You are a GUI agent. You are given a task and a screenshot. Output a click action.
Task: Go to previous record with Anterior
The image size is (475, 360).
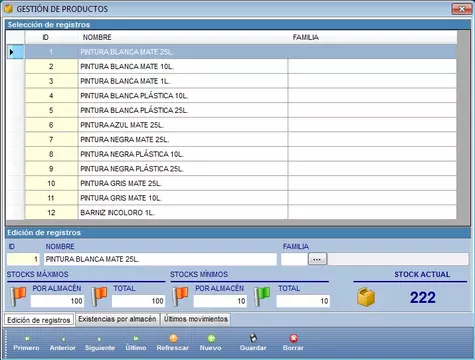pos(63,344)
